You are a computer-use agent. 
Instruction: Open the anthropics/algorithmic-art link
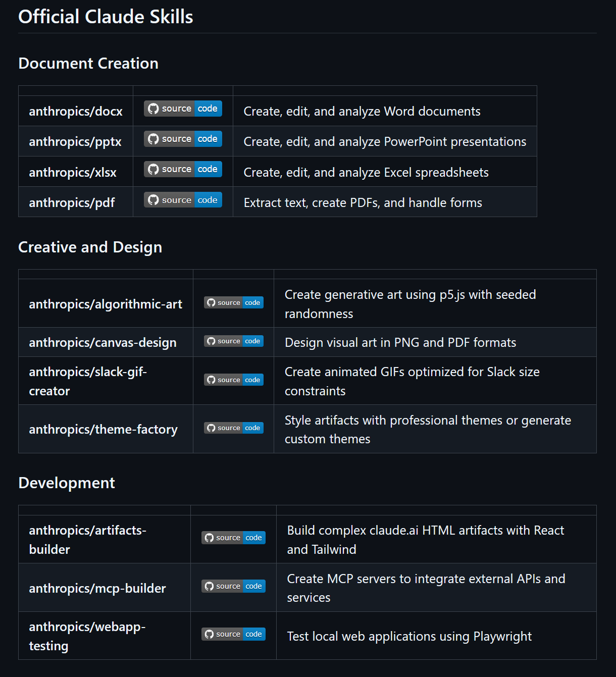106,304
